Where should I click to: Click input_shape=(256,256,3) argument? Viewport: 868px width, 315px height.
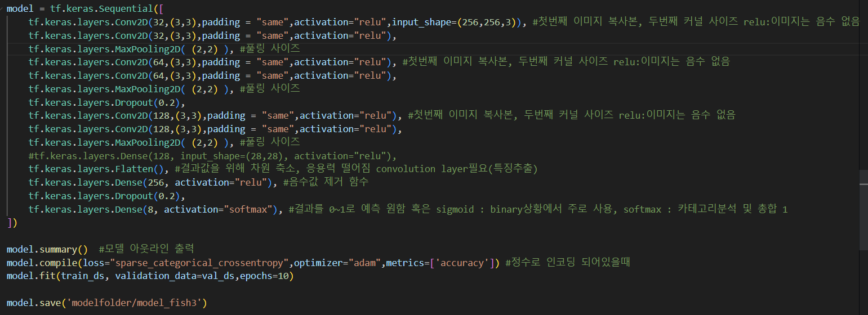tap(458, 22)
